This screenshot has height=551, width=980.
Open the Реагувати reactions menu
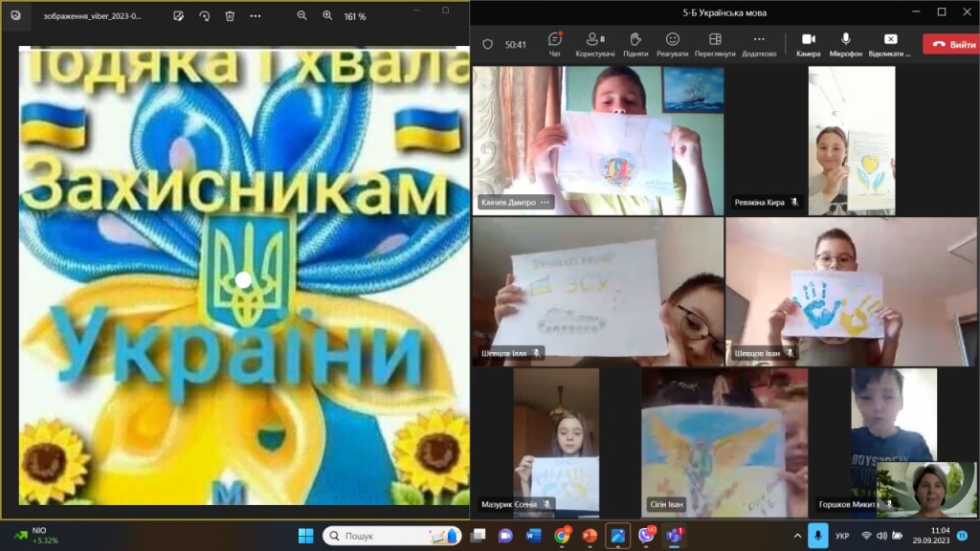672,43
